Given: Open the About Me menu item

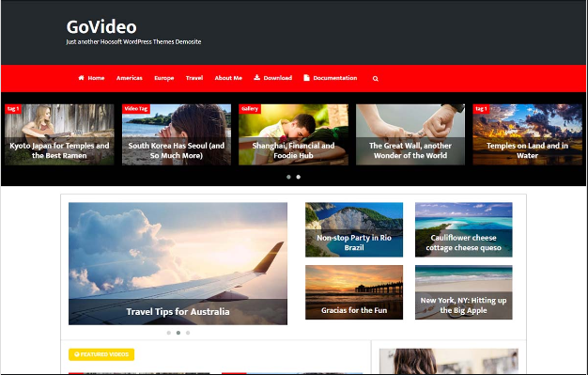Looking at the screenshot, I should pyautogui.click(x=228, y=78).
